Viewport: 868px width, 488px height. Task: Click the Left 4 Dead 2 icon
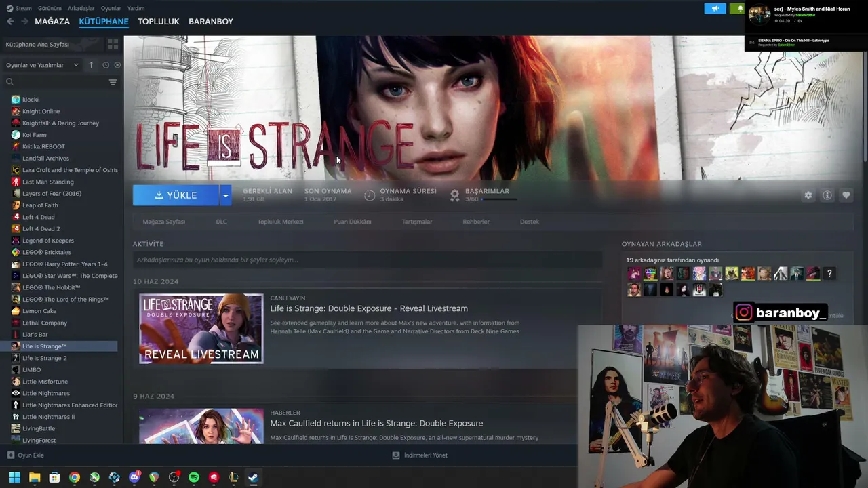click(x=16, y=229)
